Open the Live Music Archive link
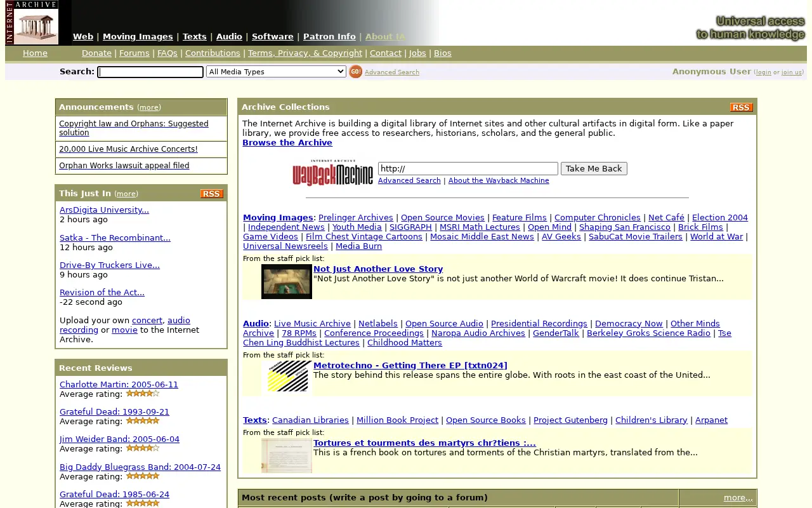 point(312,324)
